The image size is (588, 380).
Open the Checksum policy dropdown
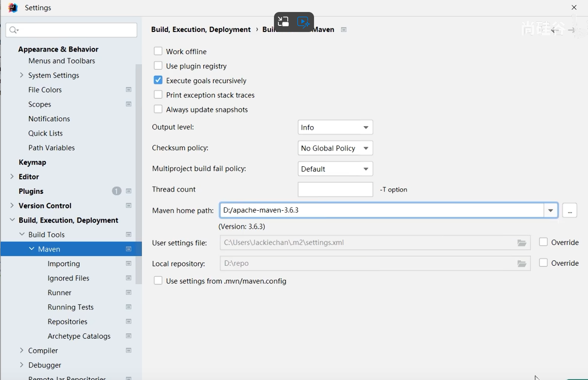[335, 148]
